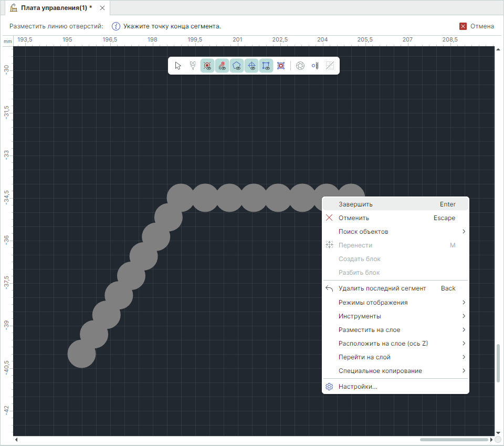This screenshot has width=504, height=446.
Task: Expand Инструменты submenu
Action: 395,316
